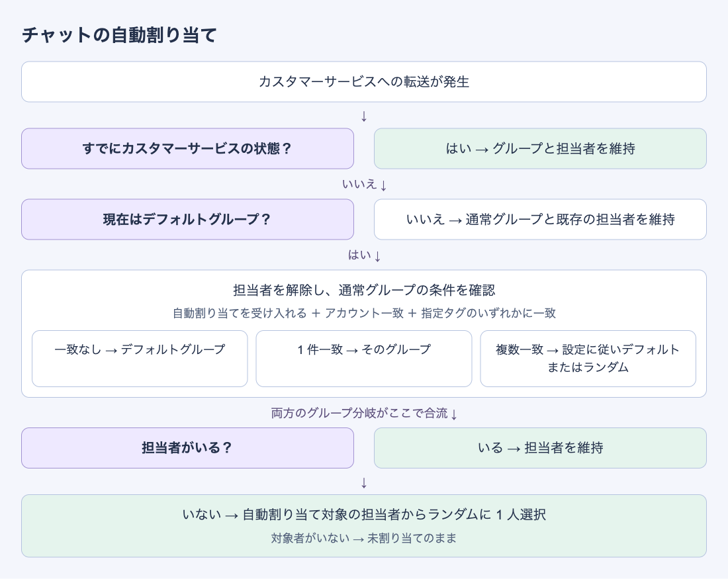Select the heading "担当者を解除し、通常グループの条件を確認"
Viewport: 728px width, 579px height.
click(x=364, y=290)
